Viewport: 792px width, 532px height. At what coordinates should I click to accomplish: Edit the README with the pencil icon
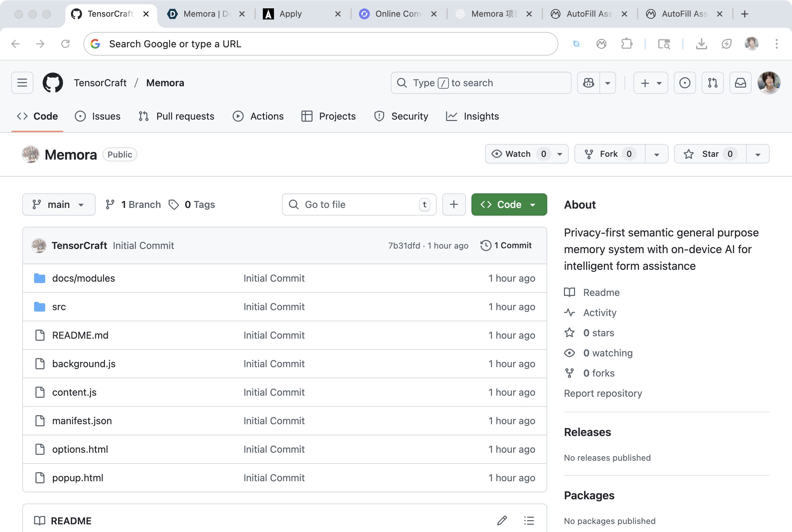502,521
